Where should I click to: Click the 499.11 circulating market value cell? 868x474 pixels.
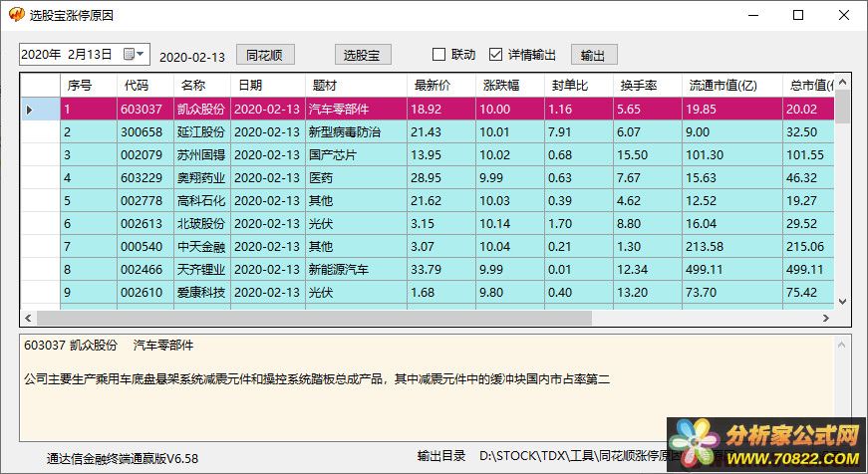click(731, 269)
